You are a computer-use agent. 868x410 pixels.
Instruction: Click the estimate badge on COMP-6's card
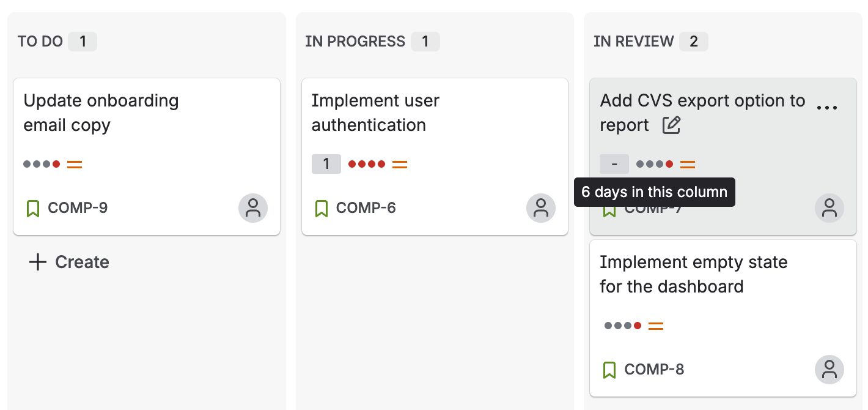point(326,163)
